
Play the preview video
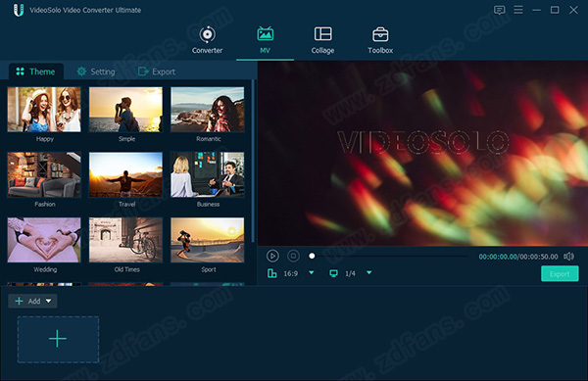coord(272,256)
